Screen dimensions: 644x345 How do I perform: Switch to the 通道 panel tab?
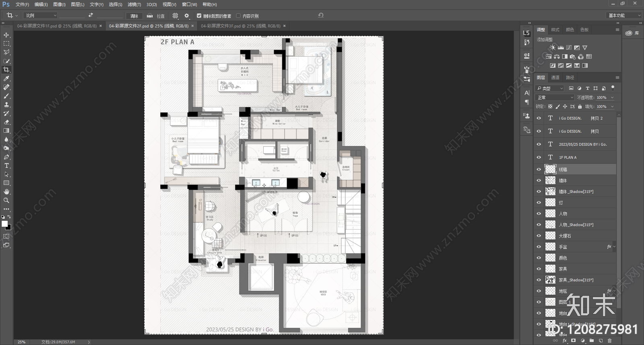555,78
